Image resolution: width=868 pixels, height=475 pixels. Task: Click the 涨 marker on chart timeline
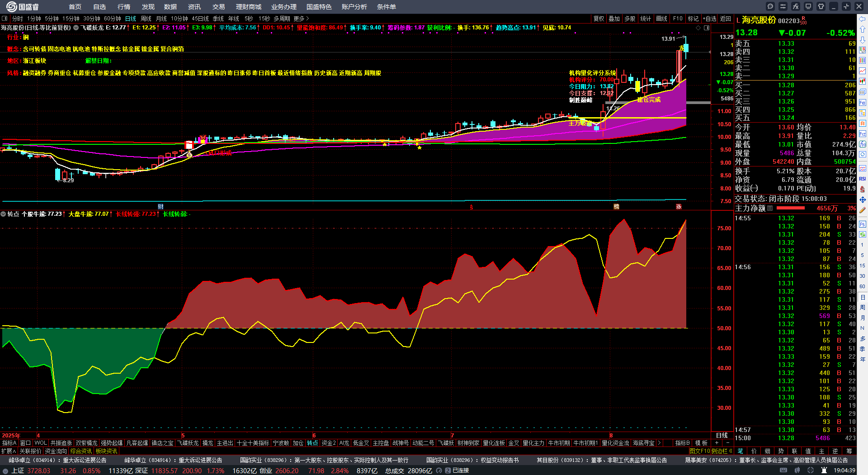click(679, 206)
